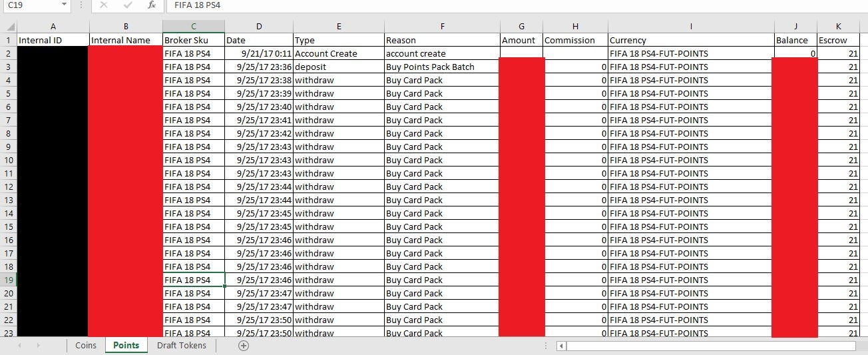Select column D header
This screenshot has height=355, width=868.
point(259,27)
